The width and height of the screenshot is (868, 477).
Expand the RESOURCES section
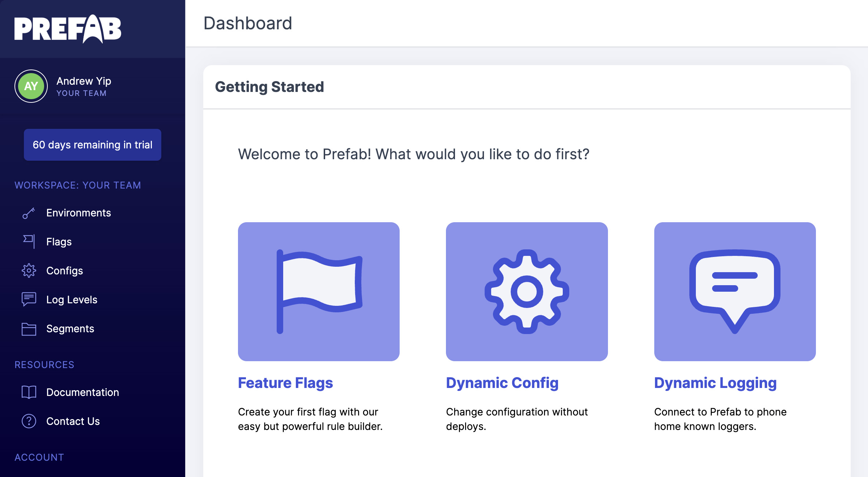pos(44,364)
